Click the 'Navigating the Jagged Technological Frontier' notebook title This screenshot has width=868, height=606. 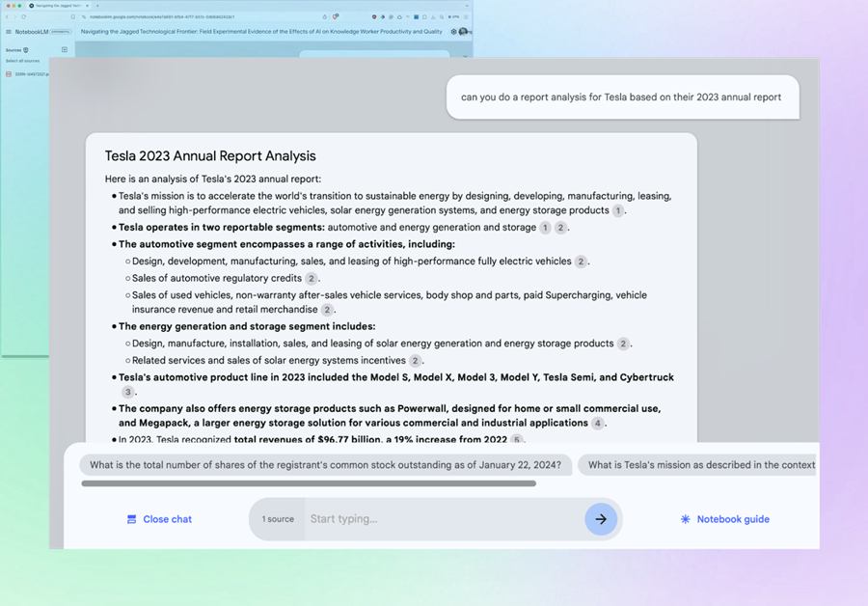click(261, 32)
